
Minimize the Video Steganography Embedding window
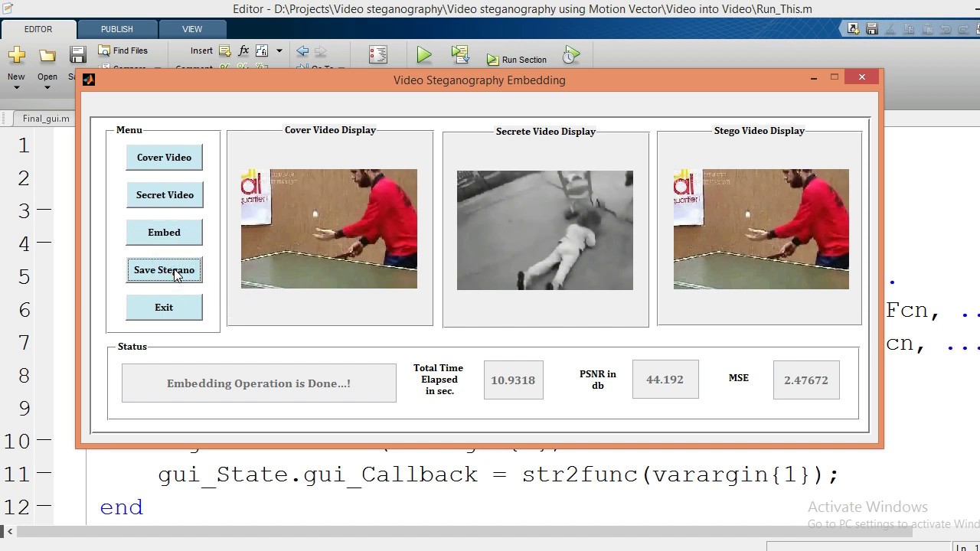pyautogui.click(x=813, y=77)
